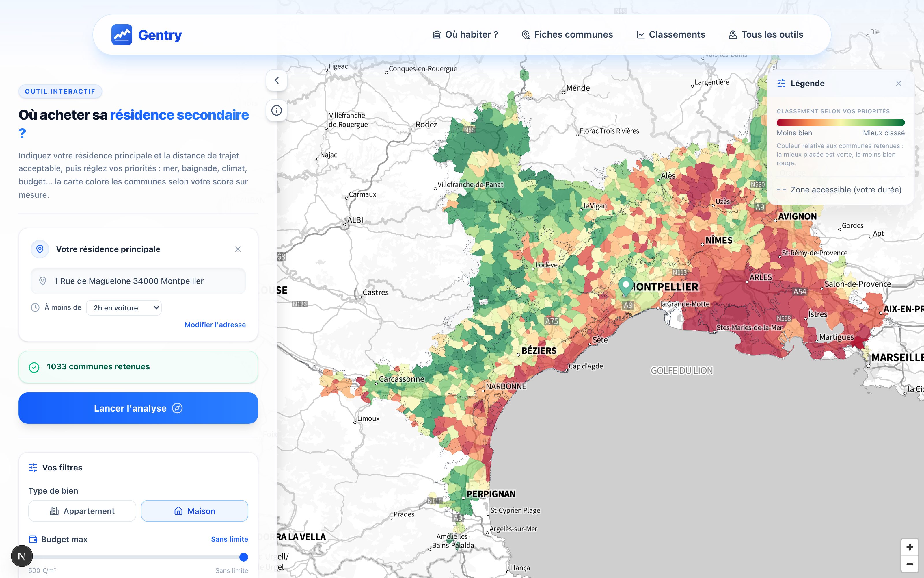Click Modifier l'adresse link
The width and height of the screenshot is (924, 578).
pyautogui.click(x=215, y=325)
